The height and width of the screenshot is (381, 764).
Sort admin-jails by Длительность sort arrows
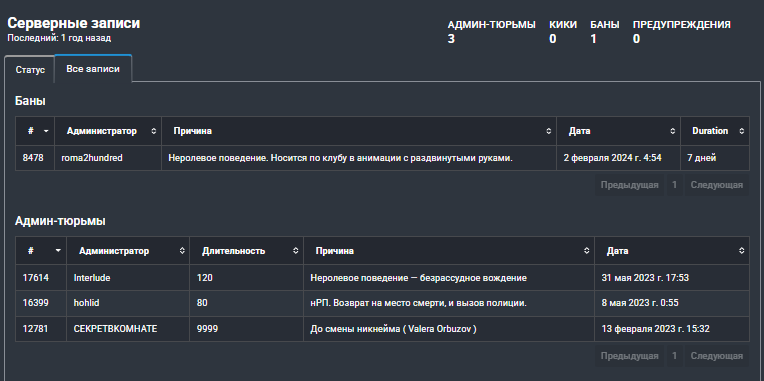click(x=295, y=251)
